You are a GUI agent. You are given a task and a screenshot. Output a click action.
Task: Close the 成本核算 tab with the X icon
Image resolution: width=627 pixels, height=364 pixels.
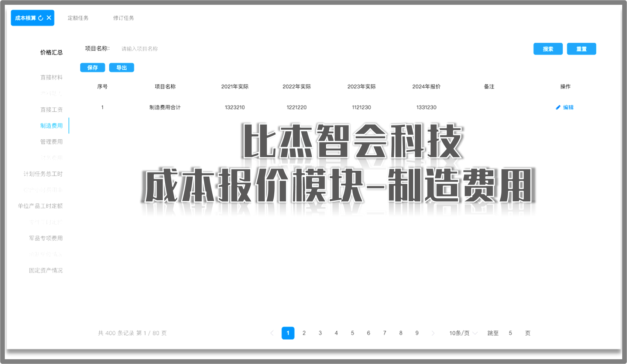tap(49, 18)
